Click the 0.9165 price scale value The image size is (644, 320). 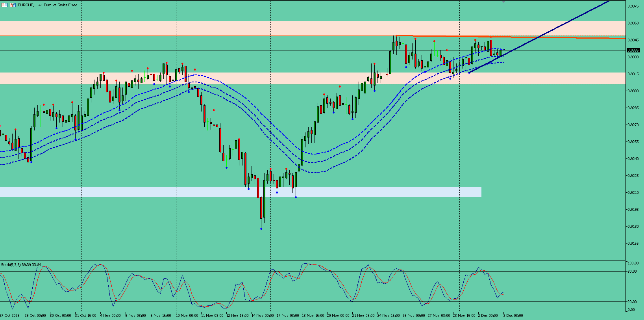click(x=633, y=244)
